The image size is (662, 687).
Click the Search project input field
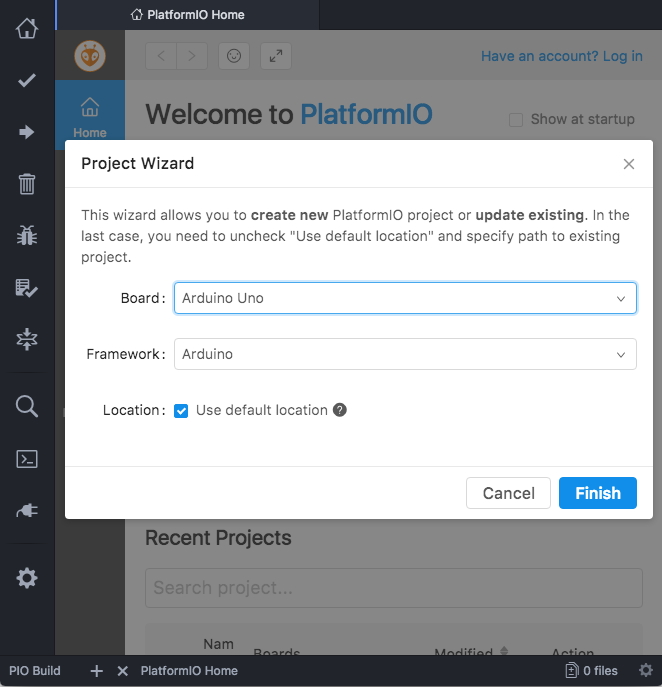pos(394,588)
